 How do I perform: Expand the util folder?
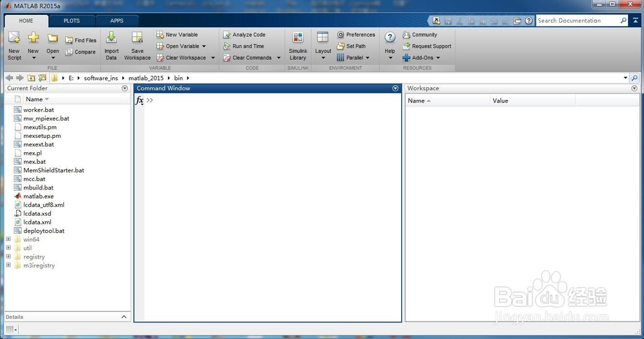point(8,247)
